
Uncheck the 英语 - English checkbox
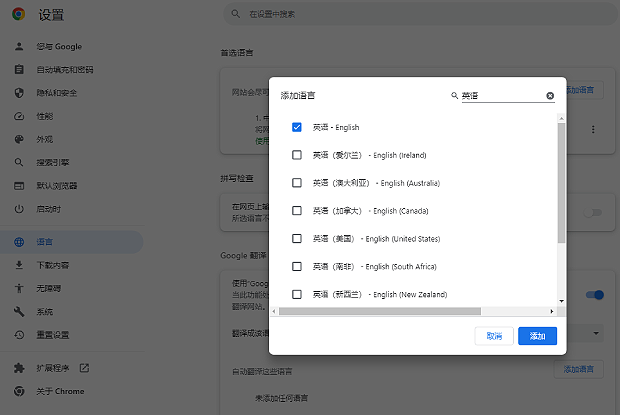coord(297,127)
